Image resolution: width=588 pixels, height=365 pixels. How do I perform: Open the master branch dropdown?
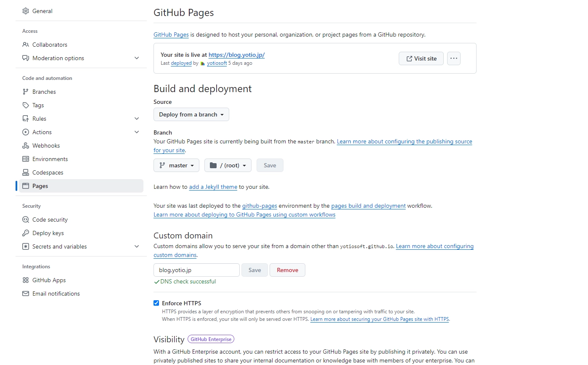click(176, 165)
